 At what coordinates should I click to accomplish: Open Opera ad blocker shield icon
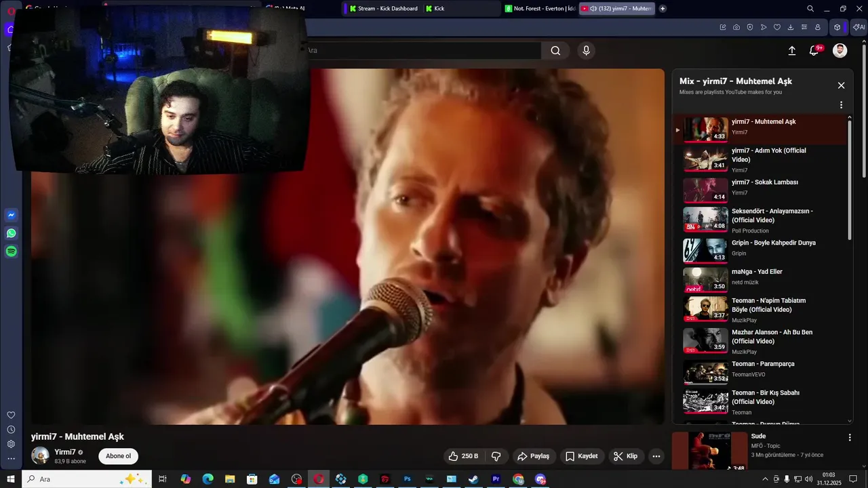tap(750, 27)
